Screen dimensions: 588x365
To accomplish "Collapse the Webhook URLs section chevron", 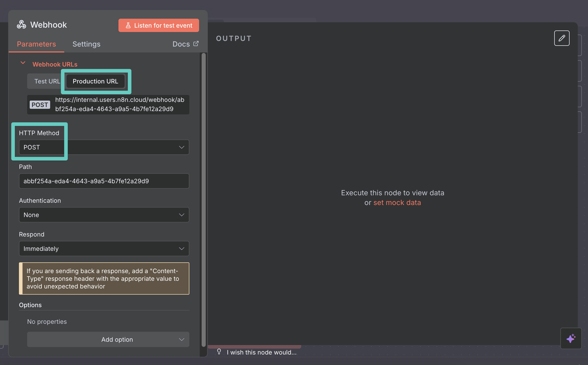I will coord(23,63).
